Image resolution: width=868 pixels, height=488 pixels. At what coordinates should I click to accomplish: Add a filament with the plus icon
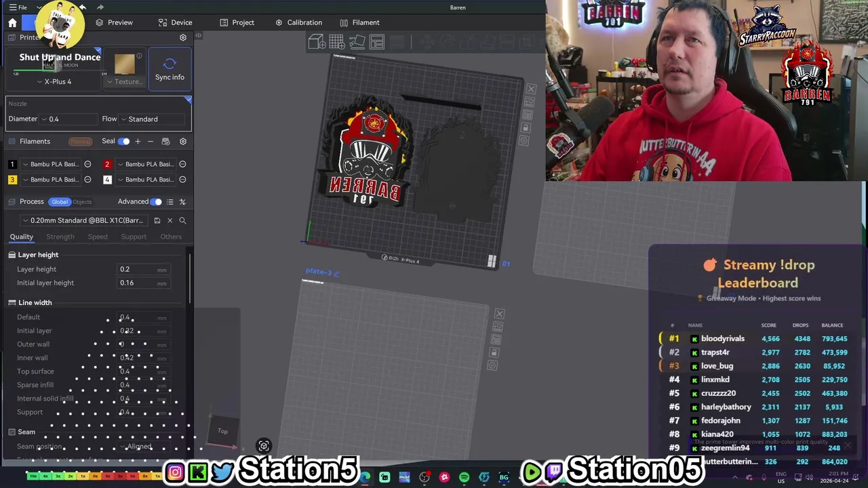[138, 141]
